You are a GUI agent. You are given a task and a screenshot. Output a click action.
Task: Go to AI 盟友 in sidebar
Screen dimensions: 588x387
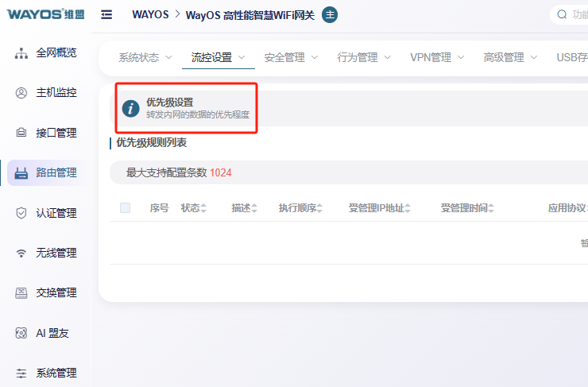(52, 333)
